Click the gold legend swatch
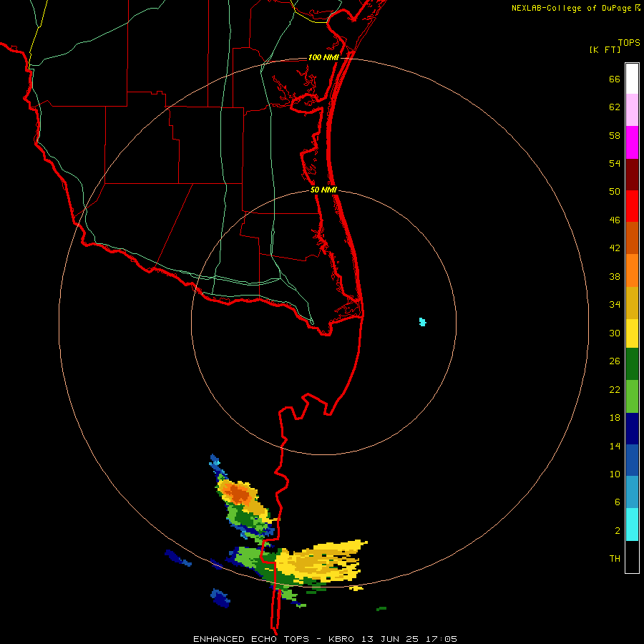The image size is (644, 644). click(632, 303)
